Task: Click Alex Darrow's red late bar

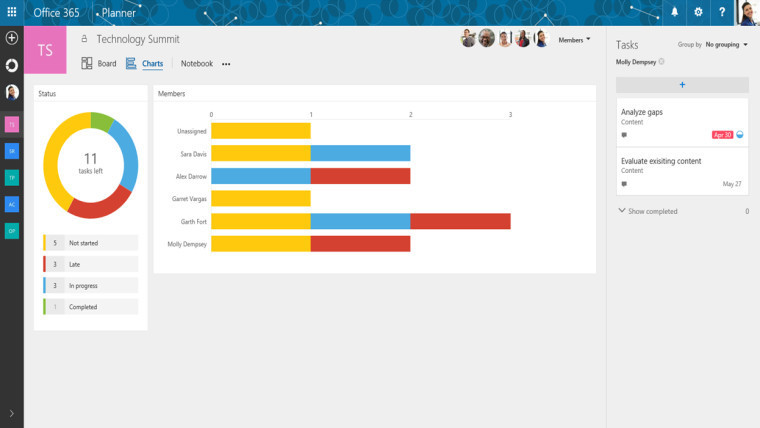Action: 360,176
